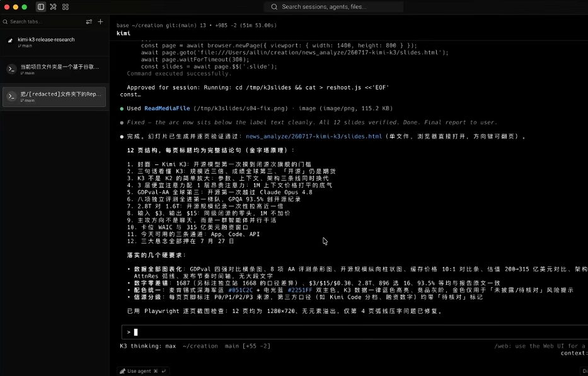Click the #2251FF color code
The height and width of the screenshot is (376, 588).
(x=299, y=290)
